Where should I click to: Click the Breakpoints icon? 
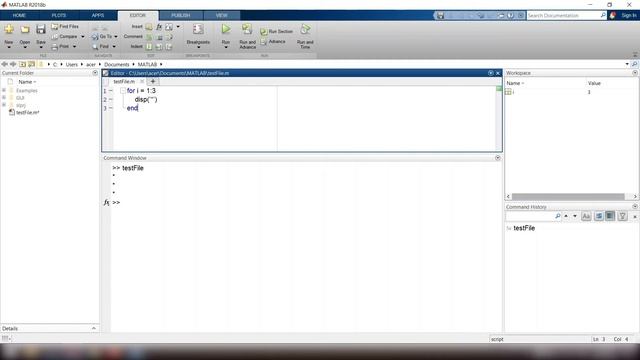pyautogui.click(x=198, y=29)
